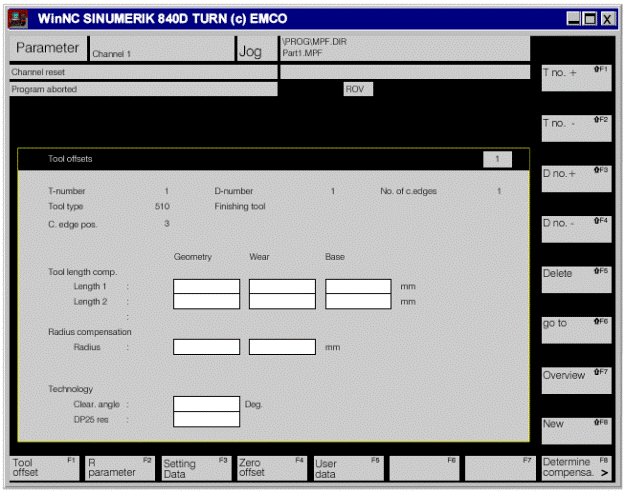Click the D-number label
Image resolution: width=624 pixels, height=492 pixels.
tap(234, 191)
